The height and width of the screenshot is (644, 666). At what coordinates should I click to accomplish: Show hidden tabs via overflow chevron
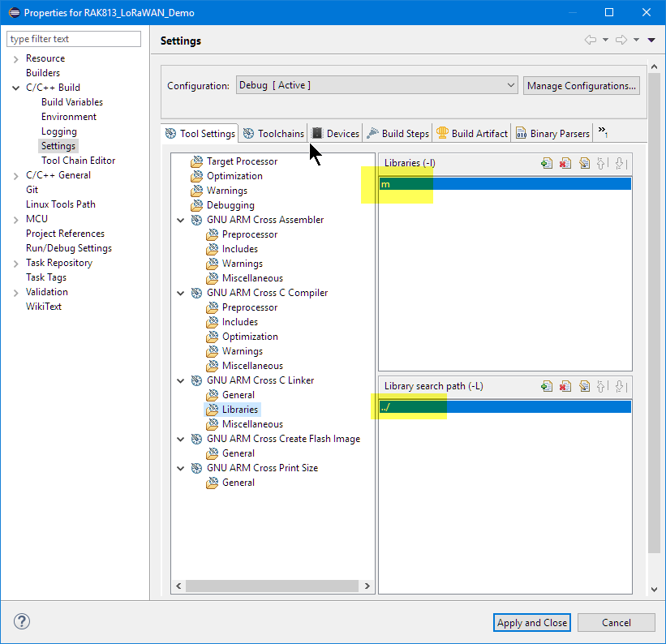[x=603, y=132]
